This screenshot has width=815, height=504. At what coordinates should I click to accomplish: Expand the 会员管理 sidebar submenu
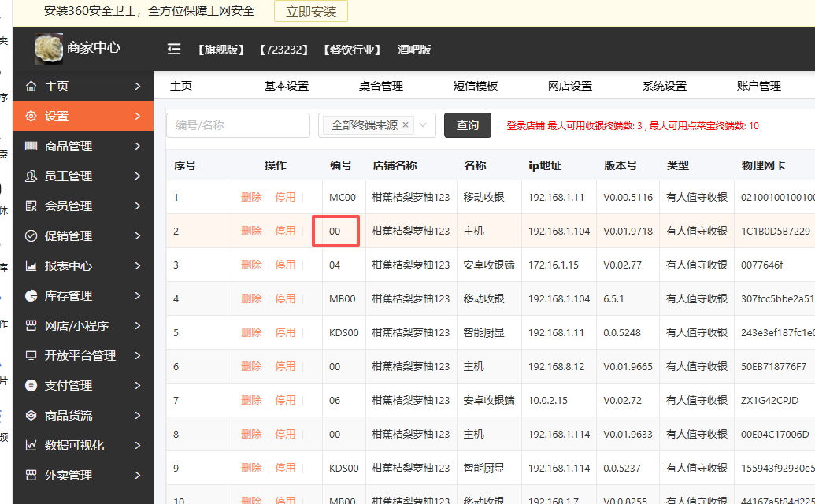pyautogui.click(x=138, y=206)
